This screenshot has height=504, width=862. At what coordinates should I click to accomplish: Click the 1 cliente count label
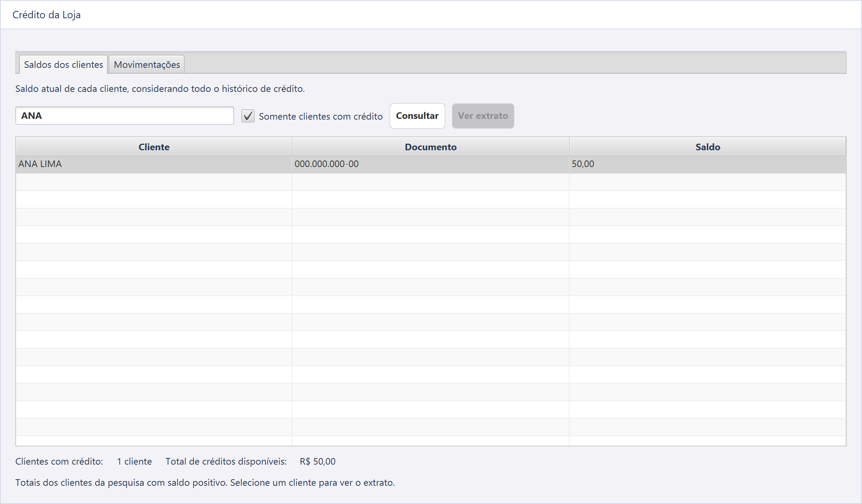[134, 461]
